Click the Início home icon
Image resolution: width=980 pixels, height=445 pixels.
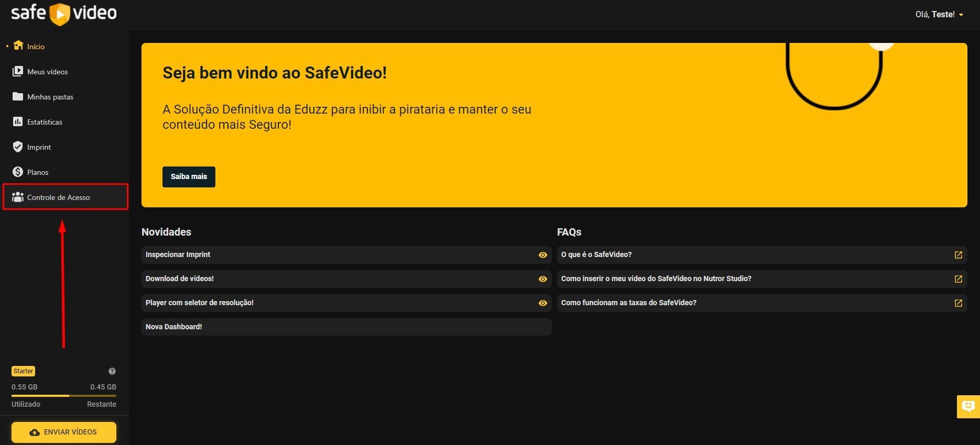point(18,46)
